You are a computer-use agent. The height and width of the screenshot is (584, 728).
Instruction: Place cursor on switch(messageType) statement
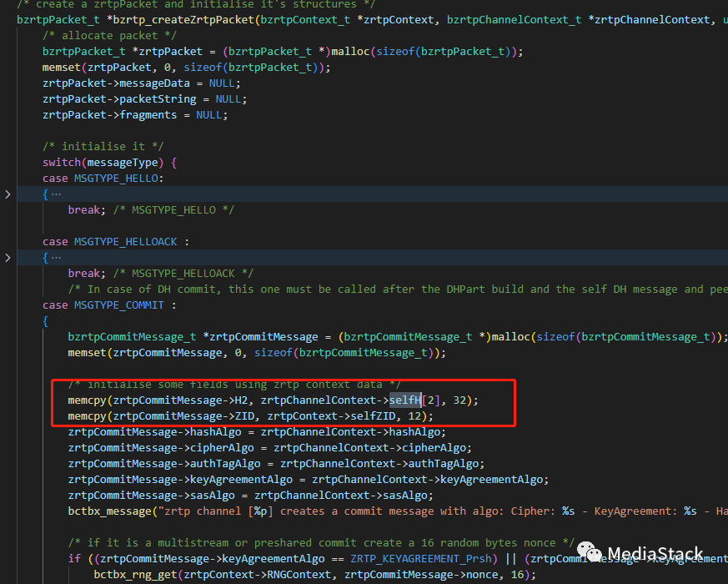(109, 163)
